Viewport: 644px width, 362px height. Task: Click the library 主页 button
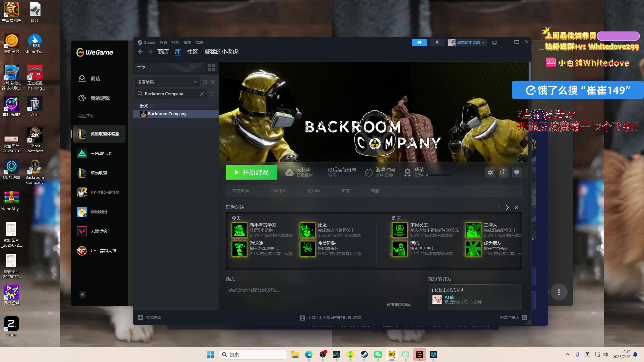pos(170,67)
